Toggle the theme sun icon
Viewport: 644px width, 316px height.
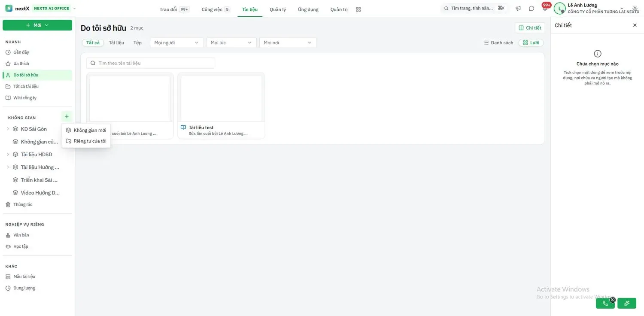coord(635,9)
